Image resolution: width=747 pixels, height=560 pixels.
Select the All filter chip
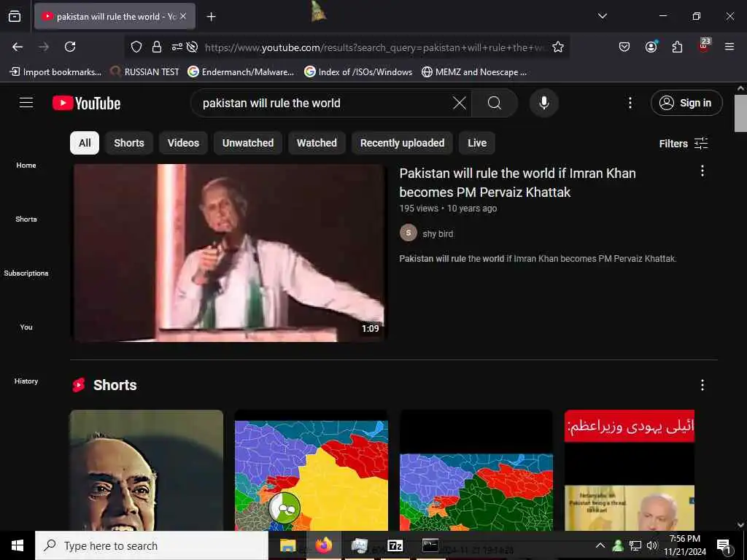pos(85,143)
